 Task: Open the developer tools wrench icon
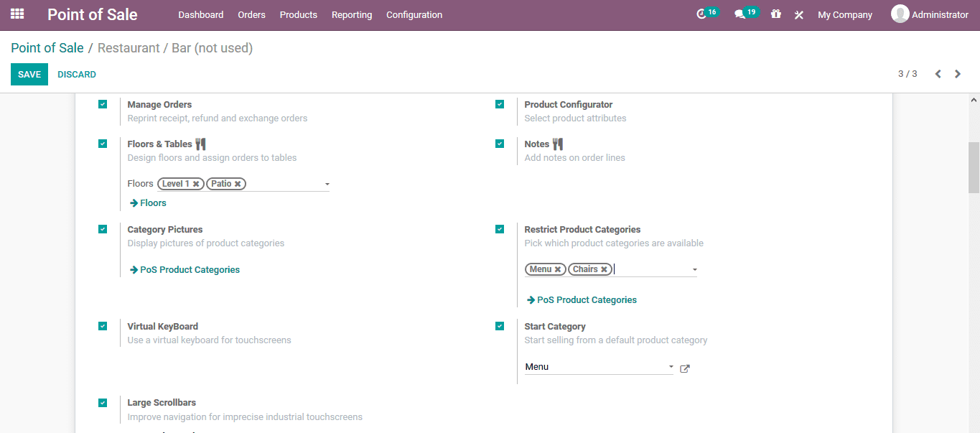(x=799, y=14)
